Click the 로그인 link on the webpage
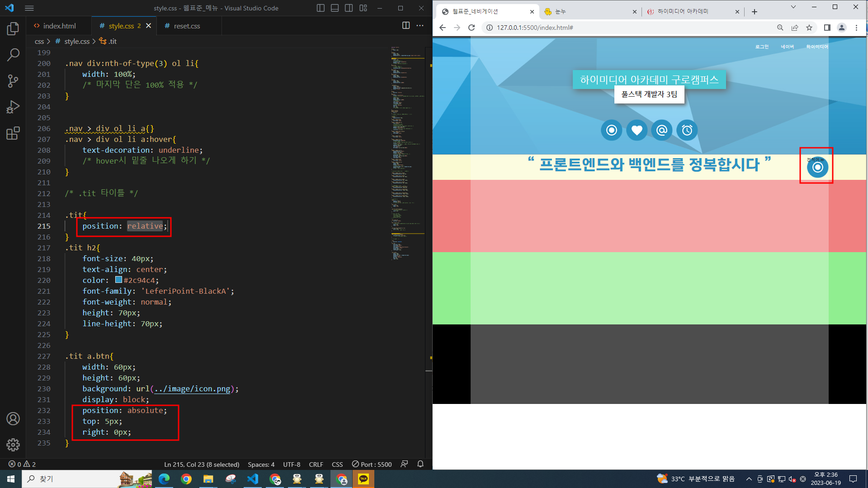 coord(762,47)
